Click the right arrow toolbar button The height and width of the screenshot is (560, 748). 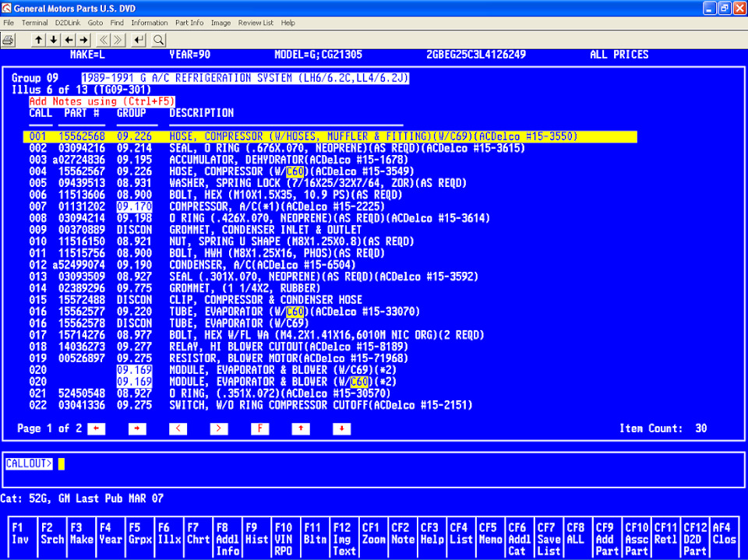pos(84,40)
